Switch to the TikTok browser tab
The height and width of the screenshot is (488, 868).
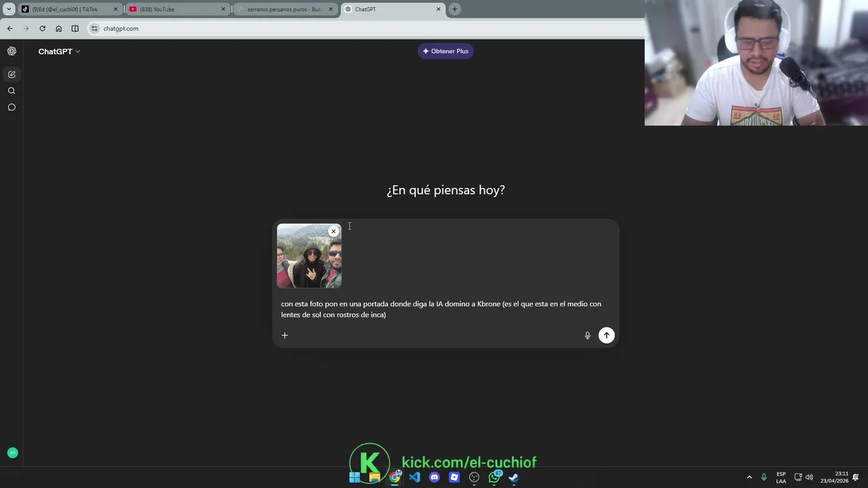tap(69, 9)
